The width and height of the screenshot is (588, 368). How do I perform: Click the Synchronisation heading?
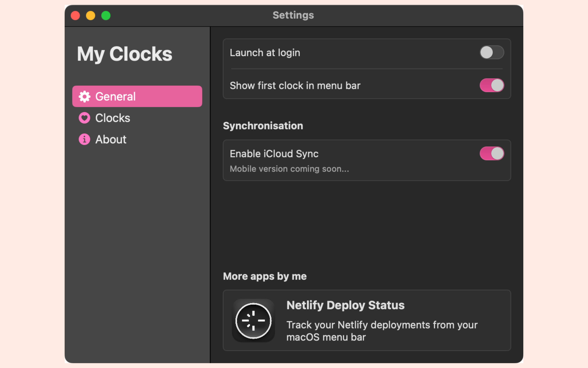click(263, 126)
